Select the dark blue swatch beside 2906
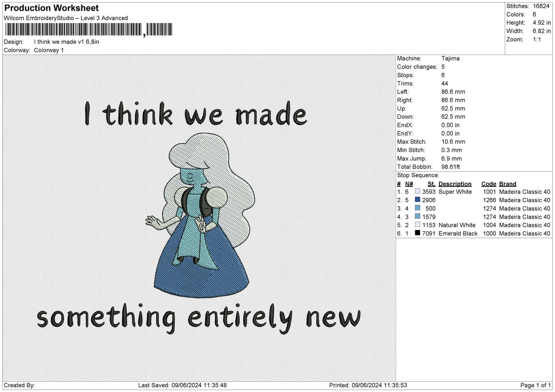This screenshot has width=555, height=392. click(x=418, y=200)
